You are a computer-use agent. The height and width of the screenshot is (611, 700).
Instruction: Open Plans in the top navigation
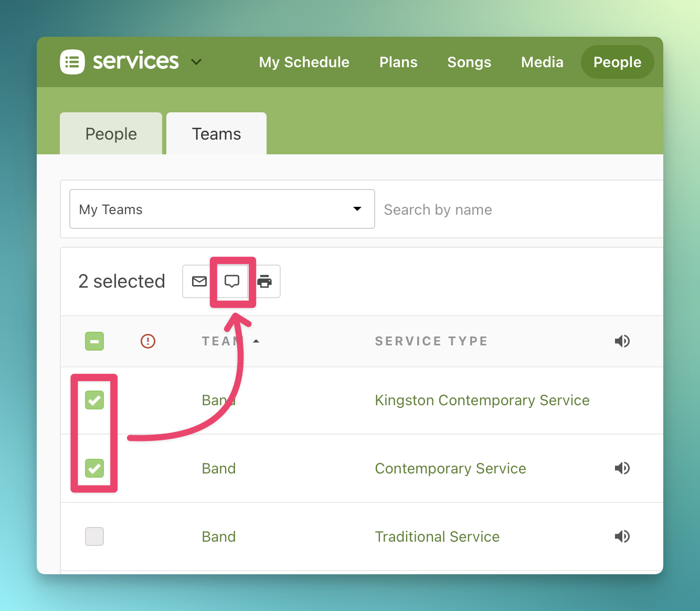pyautogui.click(x=398, y=62)
